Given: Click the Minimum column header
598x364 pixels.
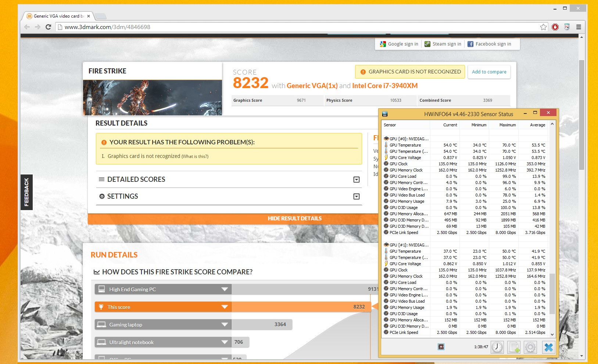Looking at the screenshot, I should click(x=474, y=125).
